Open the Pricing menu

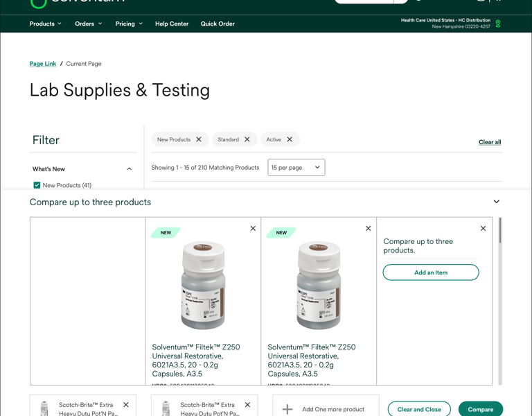129,24
